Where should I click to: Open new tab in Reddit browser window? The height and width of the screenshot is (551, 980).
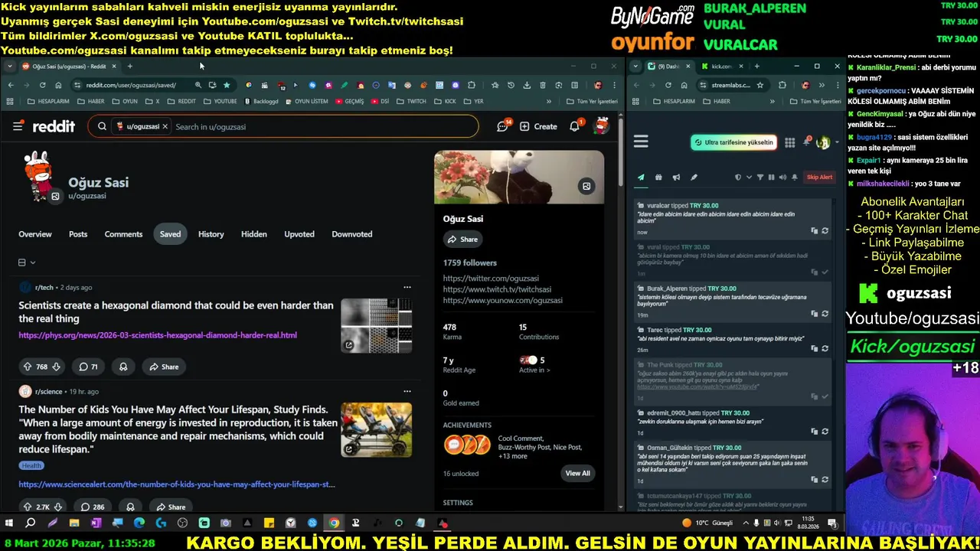coord(129,67)
